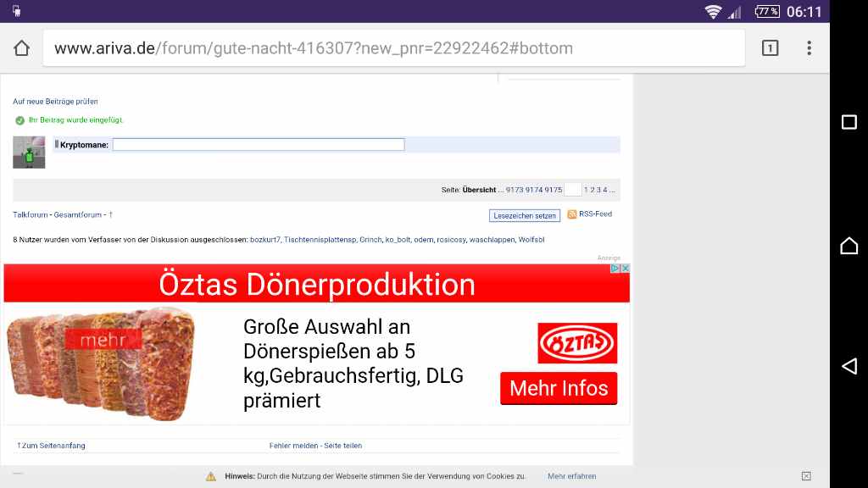Dismiss the cookie notice with X icon
The width and height of the screenshot is (868, 488).
[x=807, y=476]
